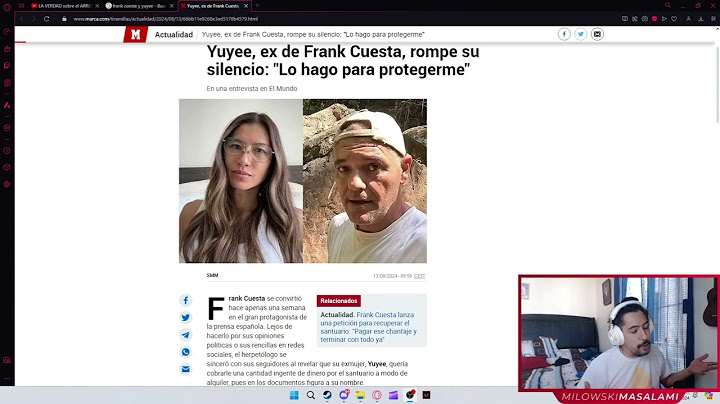The height and width of the screenshot is (404, 720).
Task: Go back with the browser back arrow
Action: point(21,19)
